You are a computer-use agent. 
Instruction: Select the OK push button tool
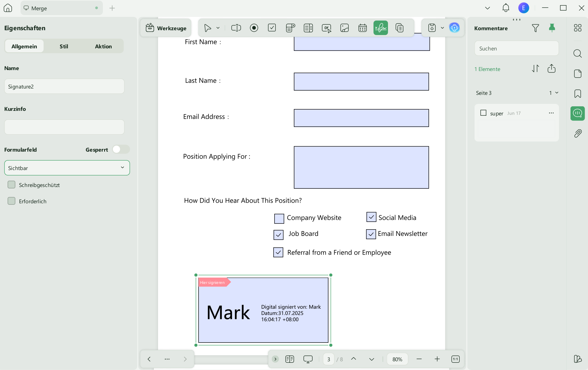pos(326,28)
